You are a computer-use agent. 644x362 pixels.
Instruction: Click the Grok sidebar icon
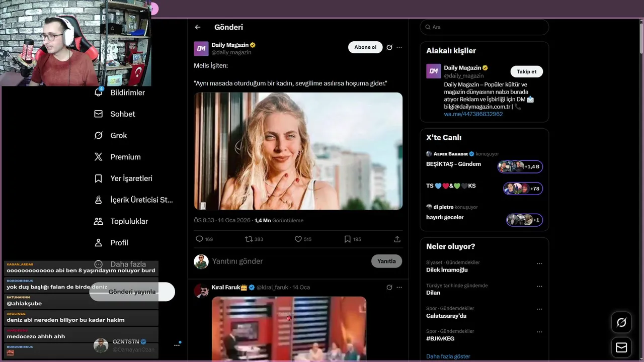coord(99,136)
